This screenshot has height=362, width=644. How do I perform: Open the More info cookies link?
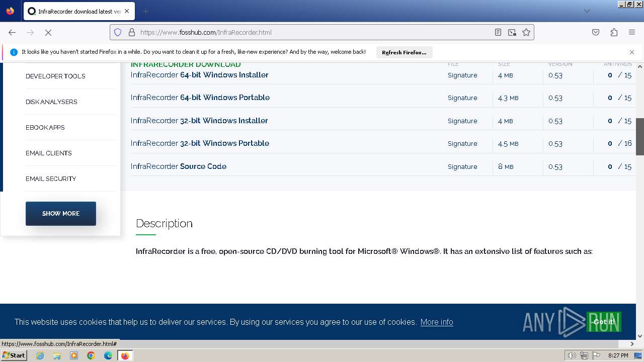click(x=437, y=322)
